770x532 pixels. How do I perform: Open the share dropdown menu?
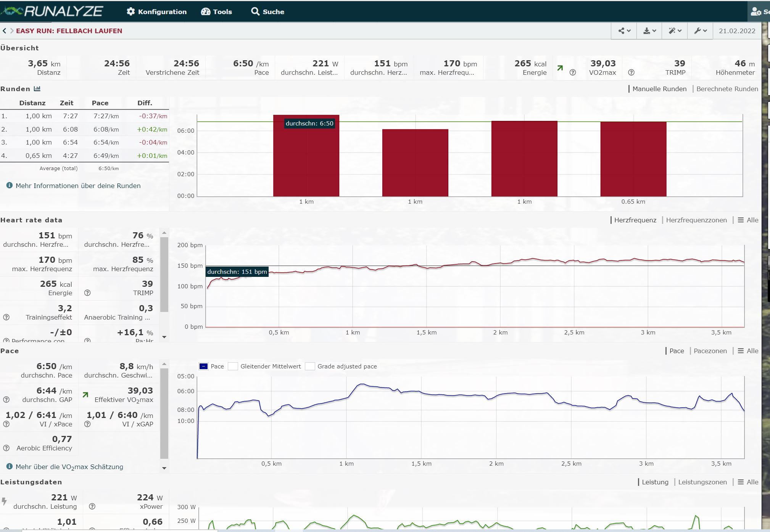tap(624, 31)
